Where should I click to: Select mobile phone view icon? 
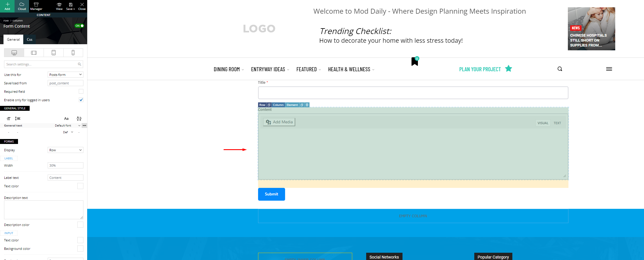(73, 53)
